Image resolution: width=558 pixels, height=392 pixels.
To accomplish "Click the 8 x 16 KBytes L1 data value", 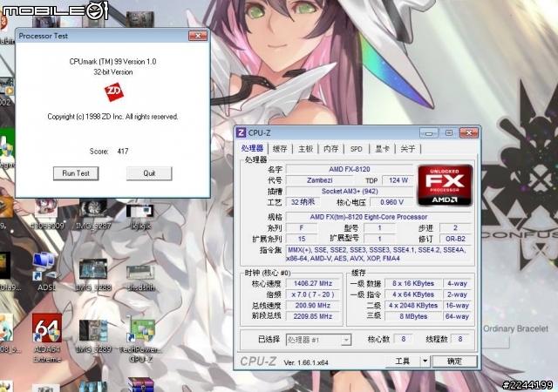I will click(412, 283).
